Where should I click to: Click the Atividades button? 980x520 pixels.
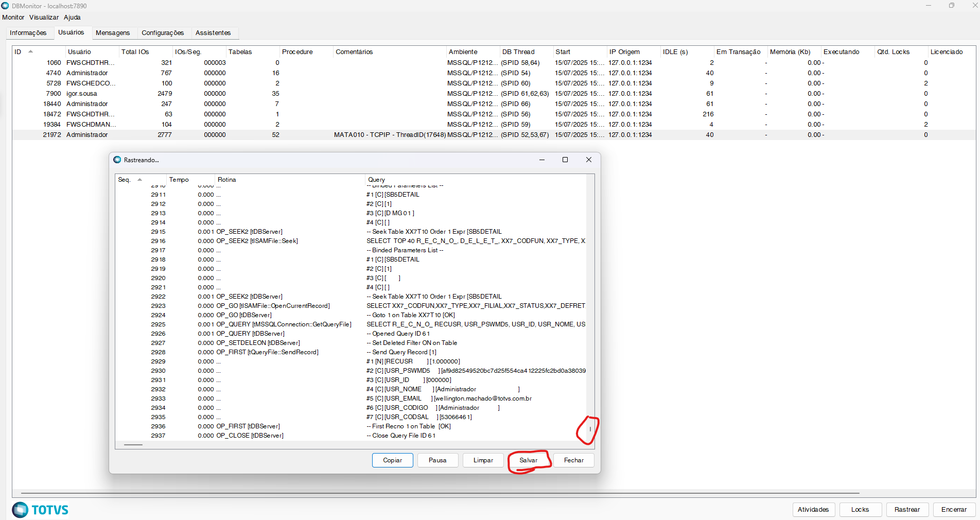813,510
